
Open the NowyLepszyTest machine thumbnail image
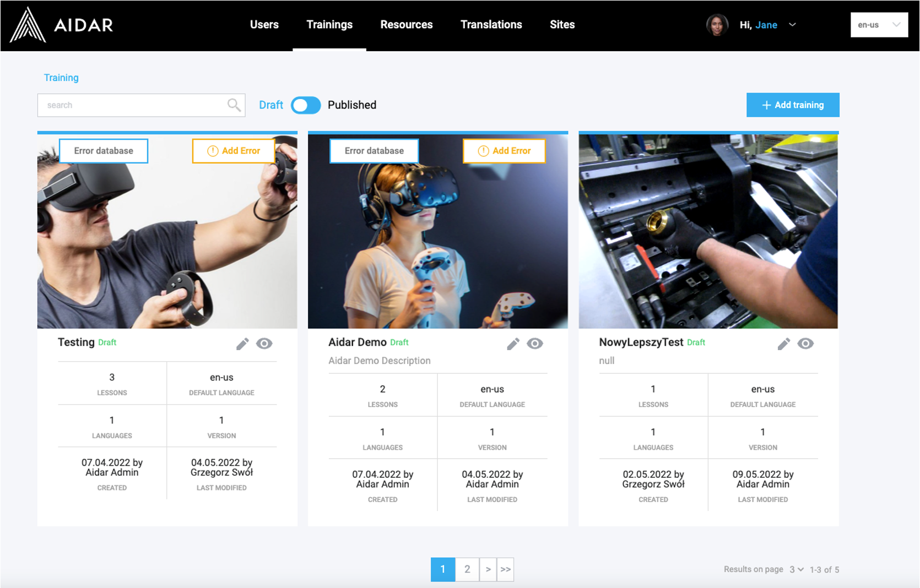(x=708, y=231)
